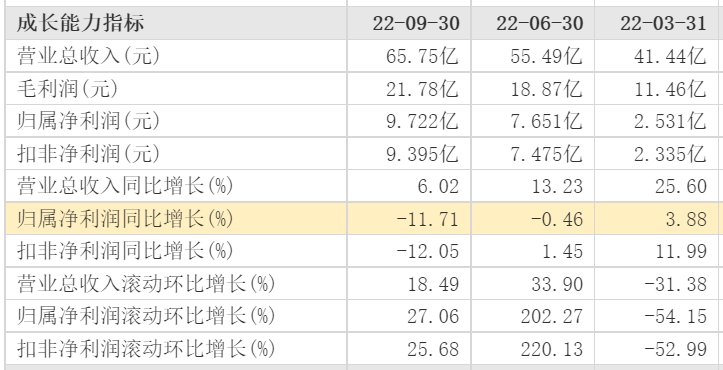Select the 18.87亿 gross profit cell
The height and width of the screenshot is (370, 723).
click(546, 89)
